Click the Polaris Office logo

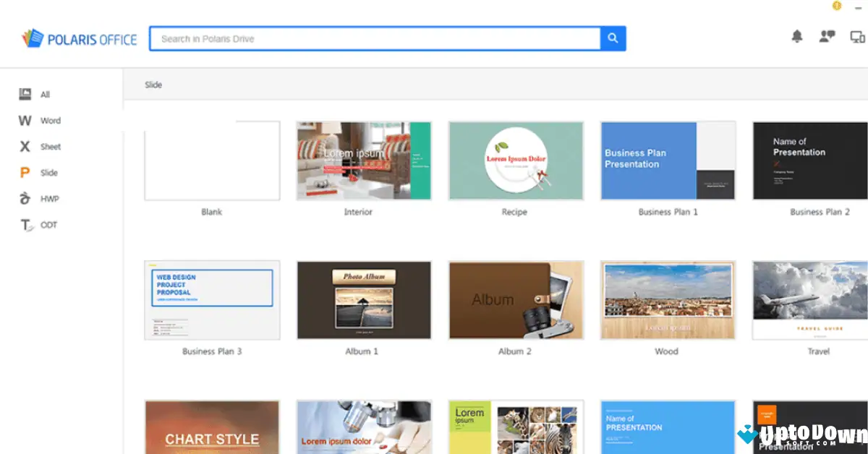[78, 38]
